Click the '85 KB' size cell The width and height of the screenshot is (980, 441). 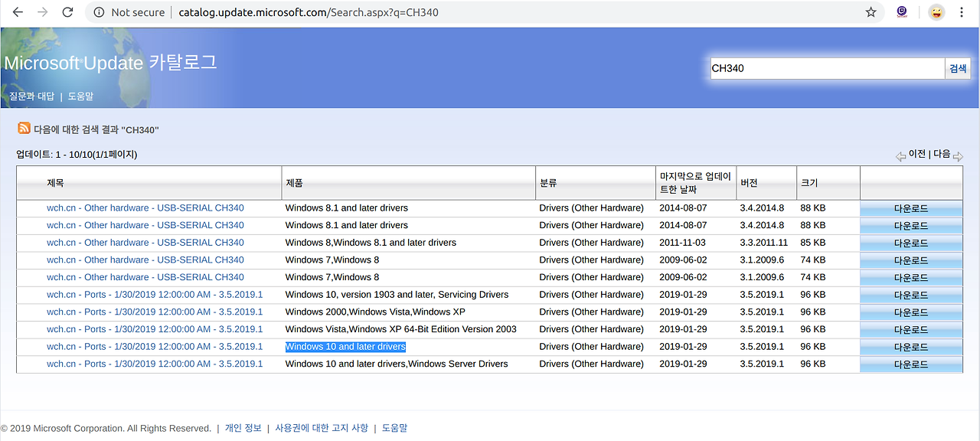[813, 242]
